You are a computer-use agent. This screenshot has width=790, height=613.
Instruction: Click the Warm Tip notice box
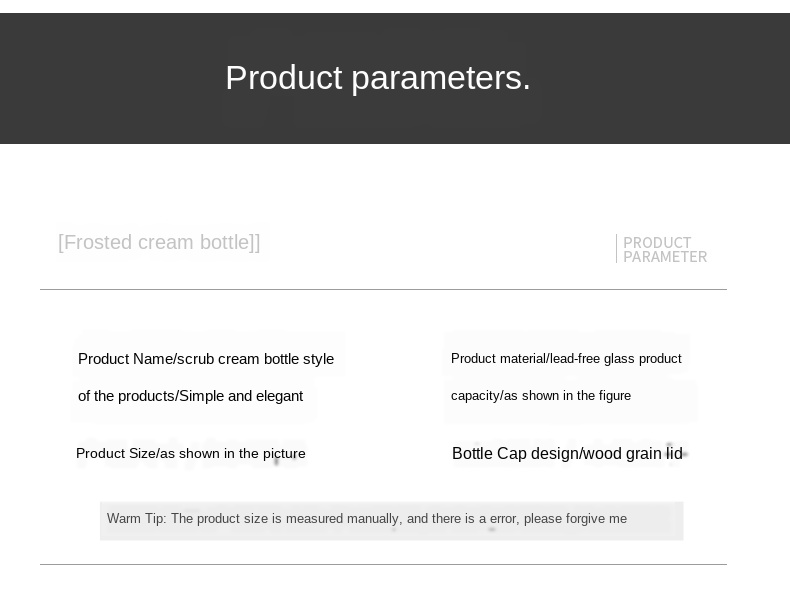point(391,521)
